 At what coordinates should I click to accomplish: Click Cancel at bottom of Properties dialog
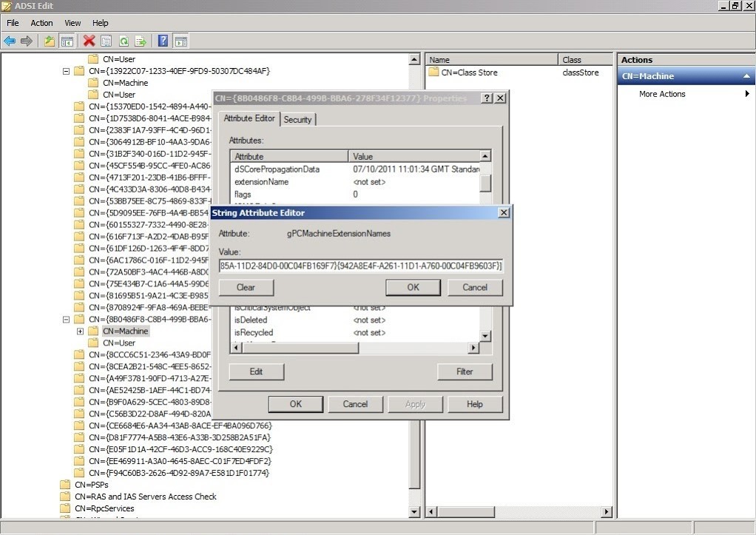tap(355, 404)
